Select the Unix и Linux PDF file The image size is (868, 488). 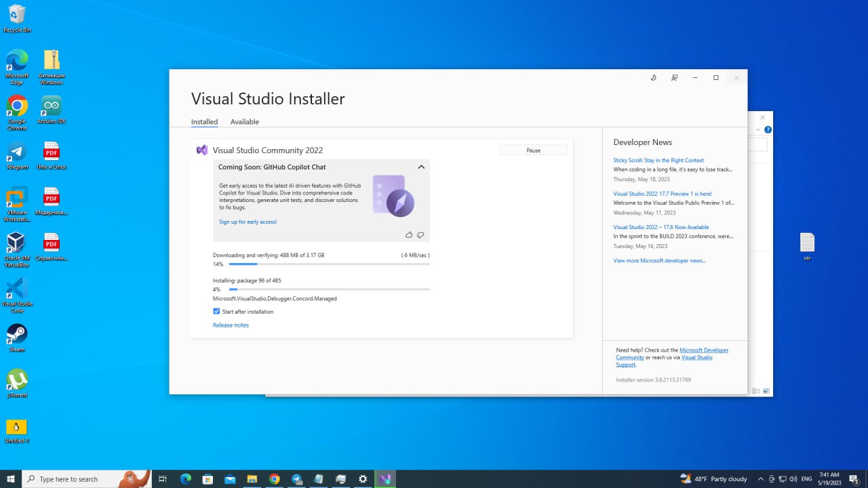[52, 157]
